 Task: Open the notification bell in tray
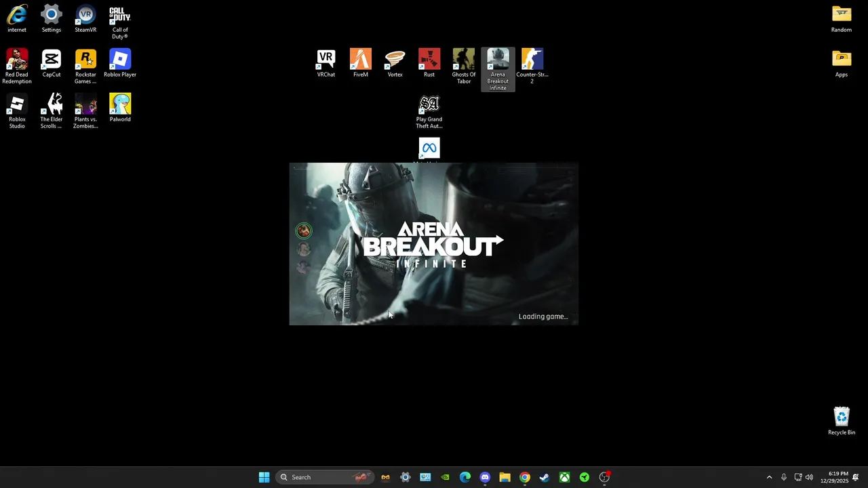(856, 477)
